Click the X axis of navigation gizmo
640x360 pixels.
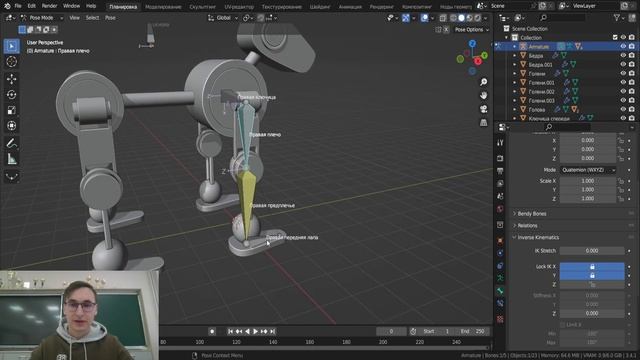pyautogui.click(x=478, y=61)
